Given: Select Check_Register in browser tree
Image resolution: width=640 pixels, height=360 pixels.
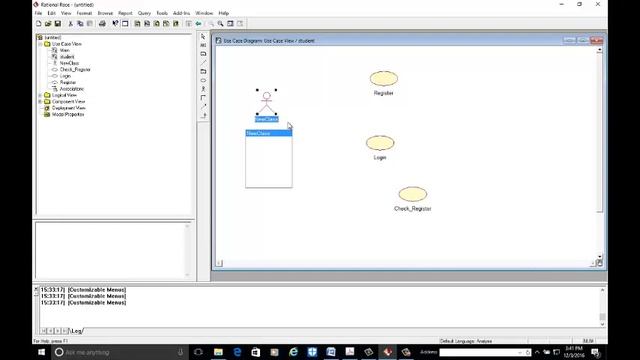Looking at the screenshot, I should pos(75,69).
